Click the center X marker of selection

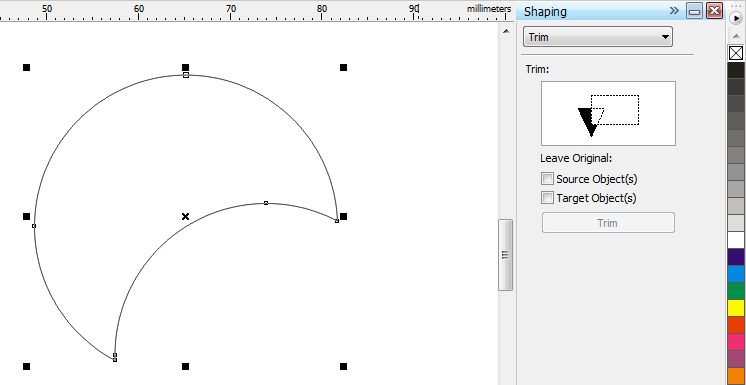click(186, 217)
